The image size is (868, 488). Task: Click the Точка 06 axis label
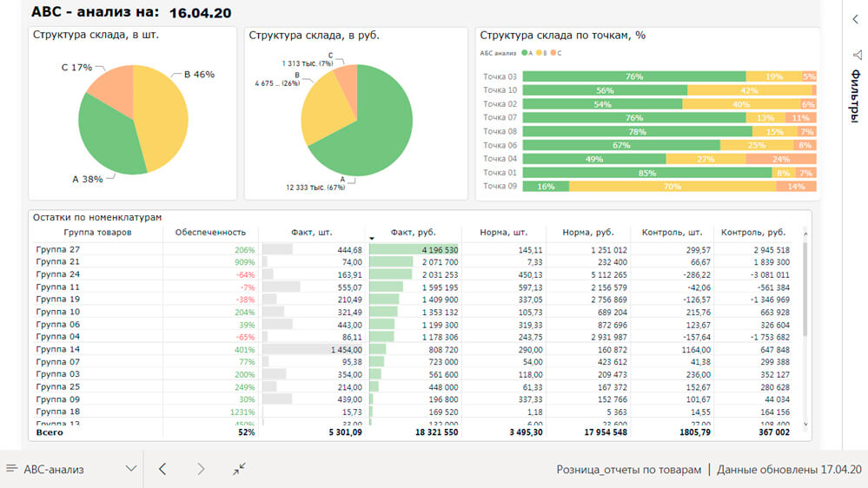coord(500,145)
